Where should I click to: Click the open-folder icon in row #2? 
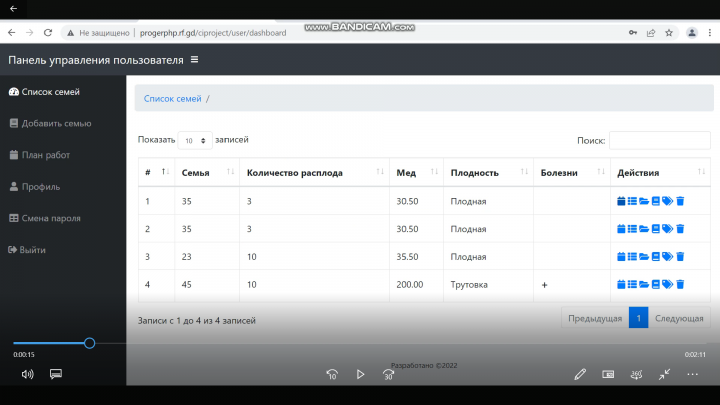644,229
